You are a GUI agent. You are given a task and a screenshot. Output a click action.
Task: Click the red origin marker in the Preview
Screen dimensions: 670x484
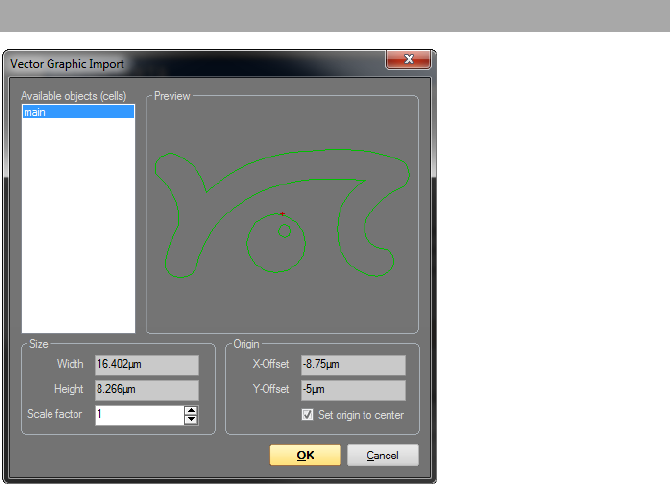(x=282, y=214)
